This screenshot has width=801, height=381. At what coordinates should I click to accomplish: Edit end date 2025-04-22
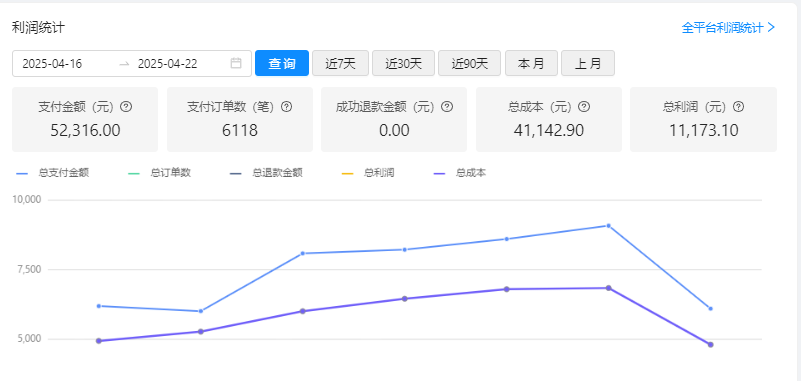pos(168,64)
